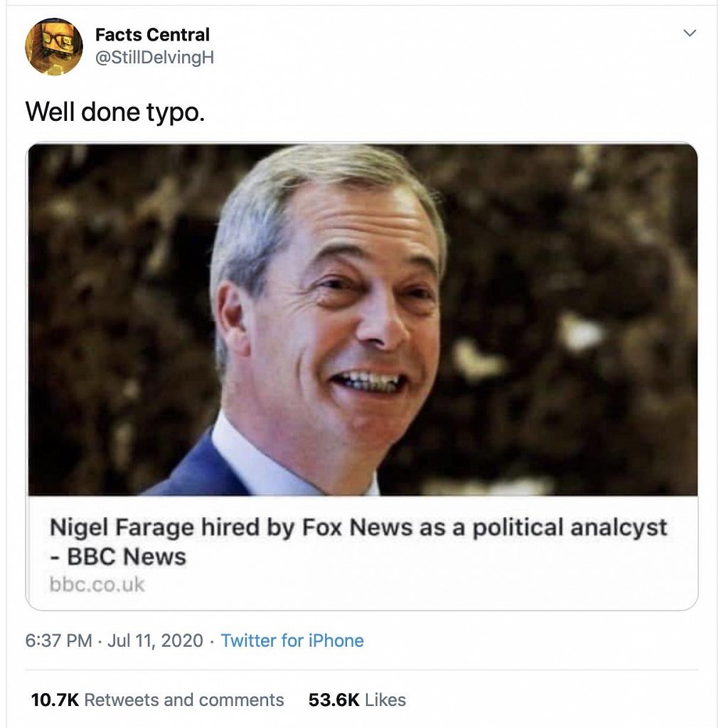Open the Facts Central display name

pos(152,34)
